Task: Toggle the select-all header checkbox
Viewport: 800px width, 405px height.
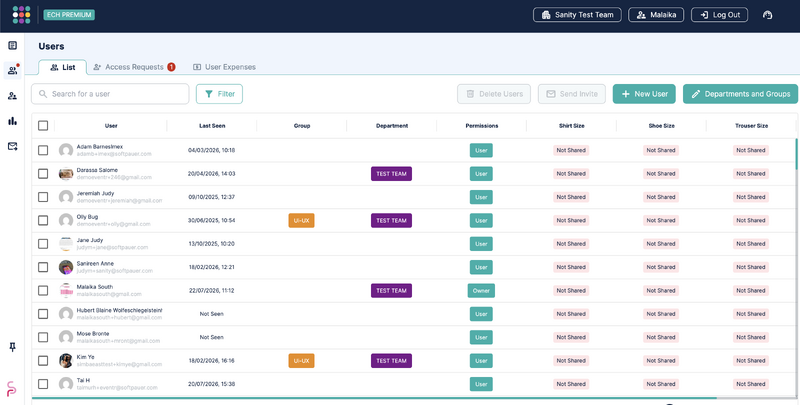Action: click(43, 125)
